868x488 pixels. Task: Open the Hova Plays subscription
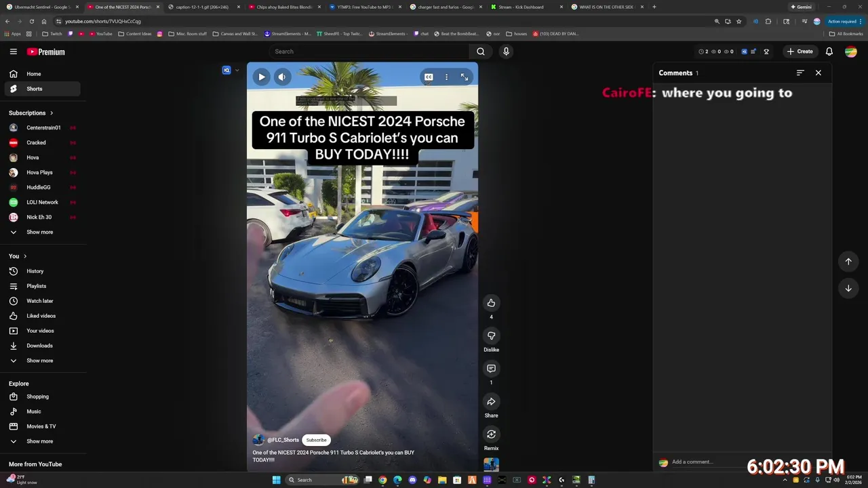43,172
